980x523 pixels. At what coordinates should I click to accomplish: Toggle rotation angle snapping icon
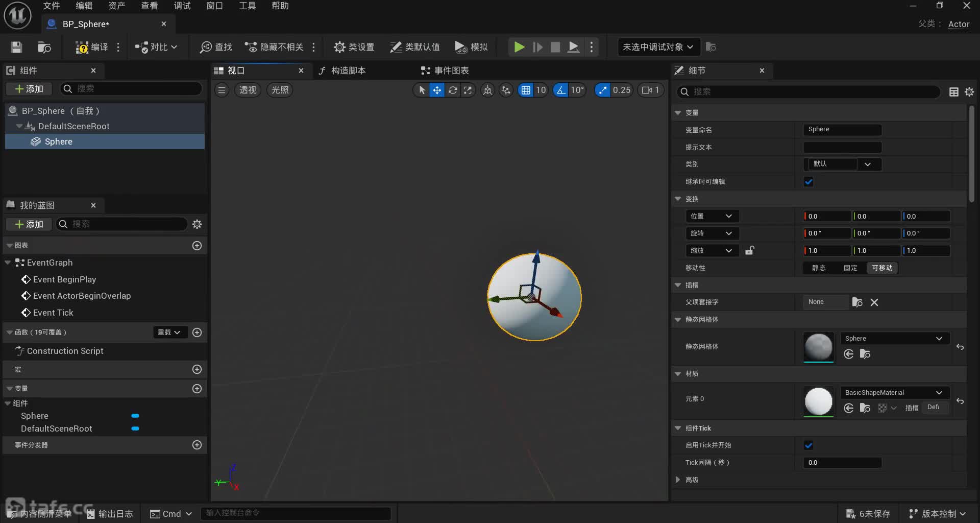(x=561, y=90)
